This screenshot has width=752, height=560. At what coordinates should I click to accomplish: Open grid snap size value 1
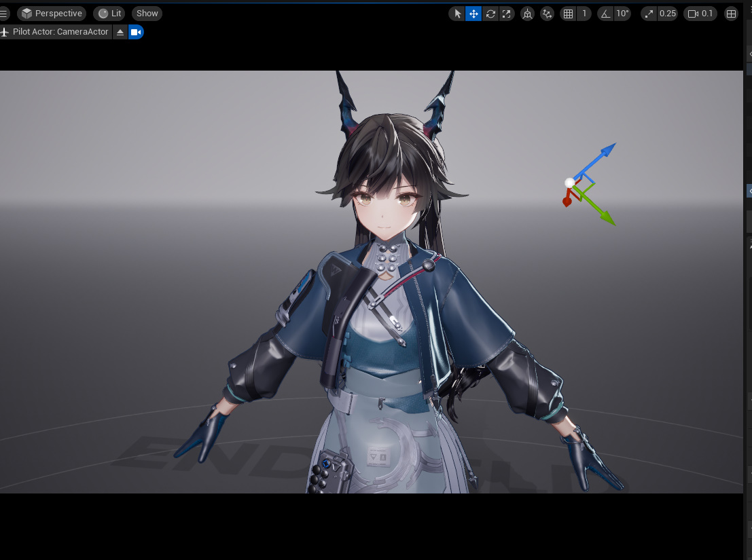point(584,14)
